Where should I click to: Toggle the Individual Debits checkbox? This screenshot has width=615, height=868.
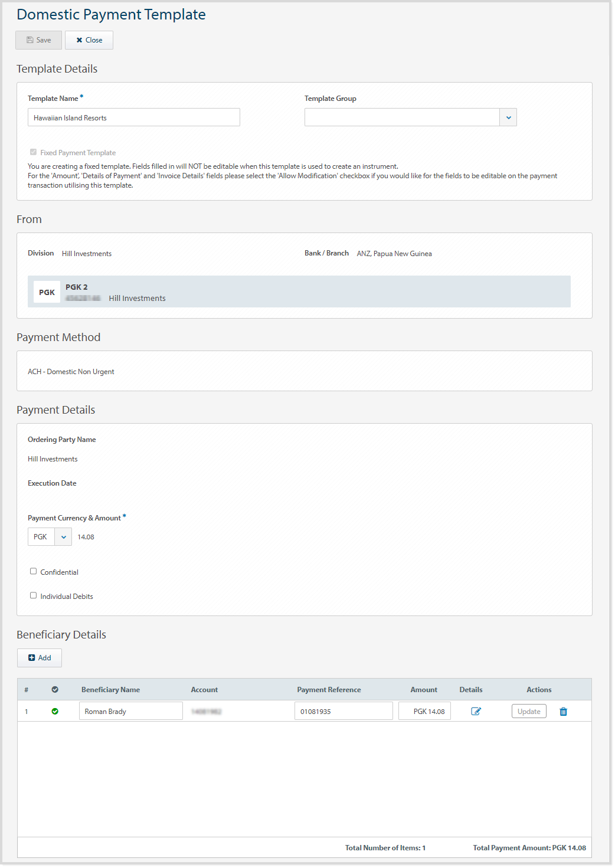tap(33, 595)
